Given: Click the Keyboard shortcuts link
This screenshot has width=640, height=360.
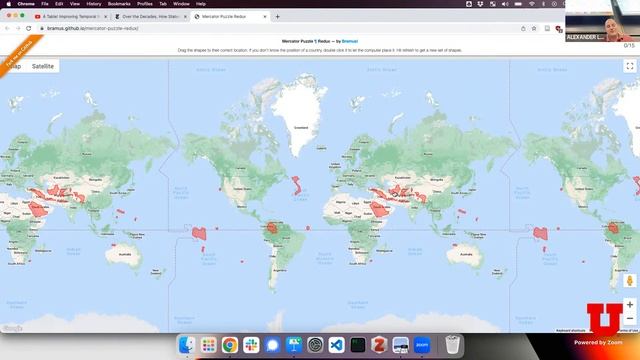Looking at the screenshot, I should [571, 330].
